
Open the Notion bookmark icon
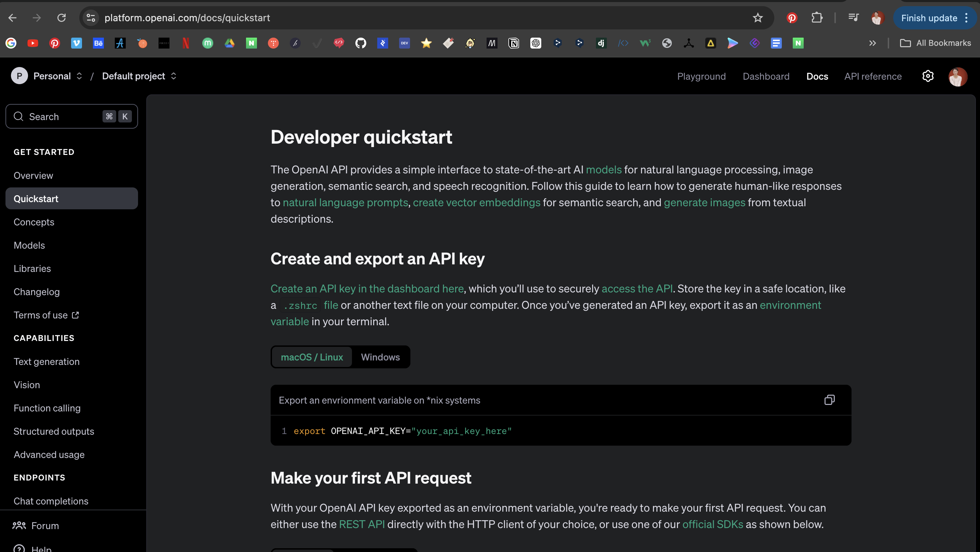[x=514, y=43]
